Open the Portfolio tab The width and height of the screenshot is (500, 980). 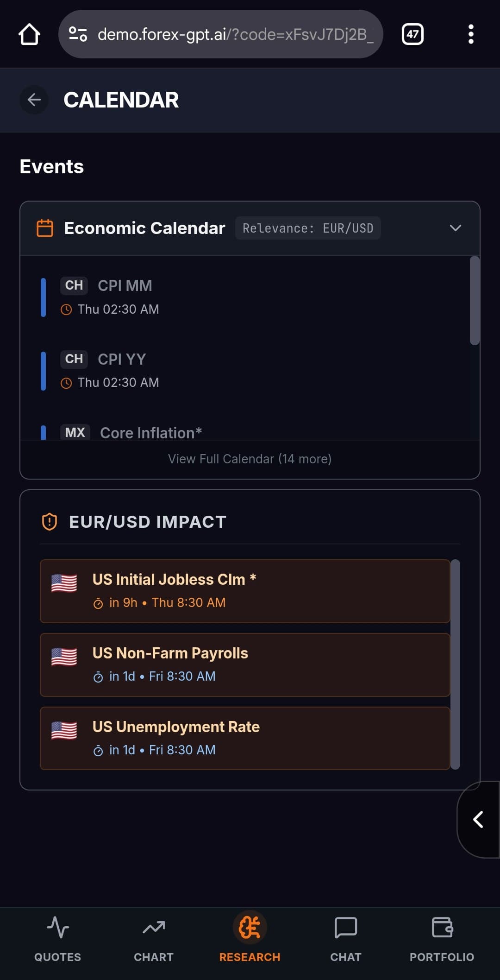[x=442, y=939]
